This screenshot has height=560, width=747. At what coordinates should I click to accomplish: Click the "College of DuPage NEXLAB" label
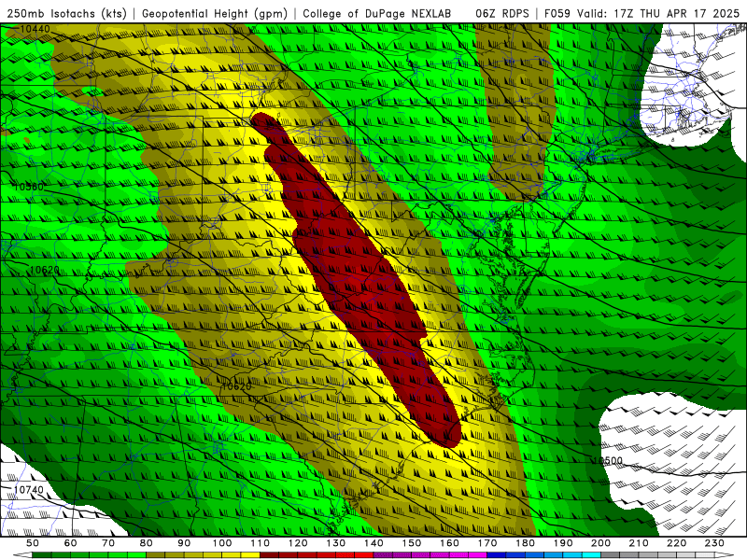point(376,13)
